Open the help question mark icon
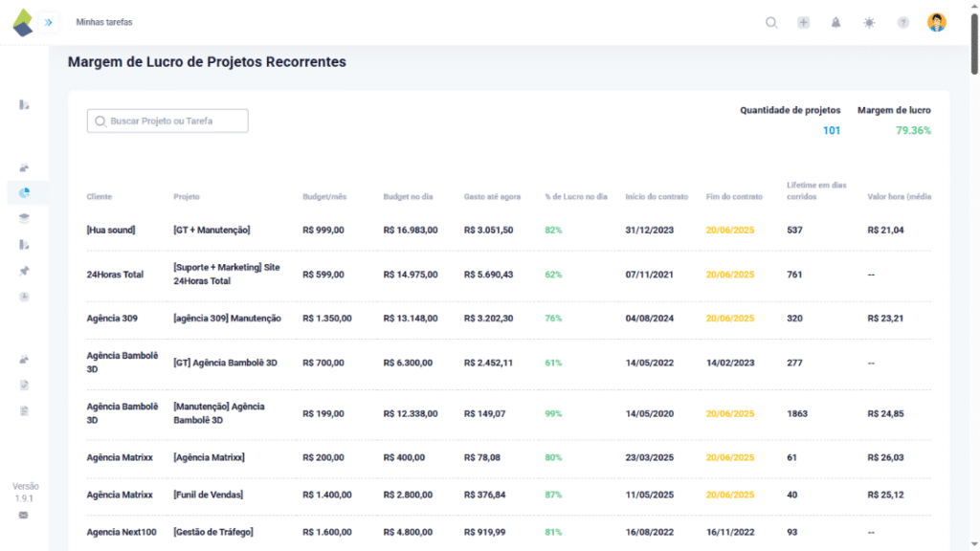The height and width of the screenshot is (551, 980). pyautogui.click(x=903, y=23)
